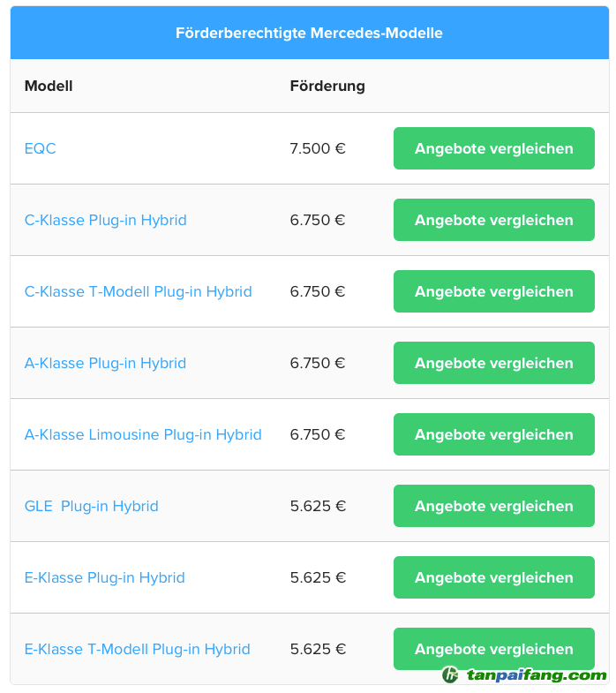The width and height of the screenshot is (616, 693).
Task: Open the EQC model link
Action: click(x=41, y=148)
